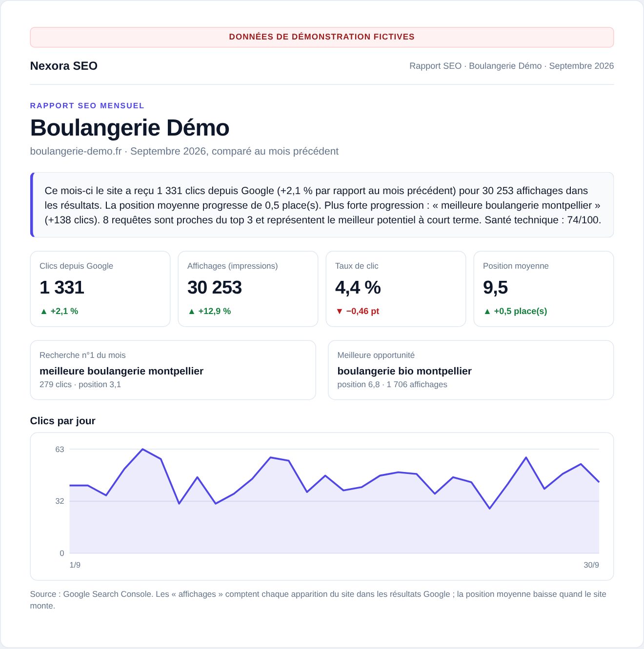Click the value 1 331
The image size is (644, 649).
(62, 288)
